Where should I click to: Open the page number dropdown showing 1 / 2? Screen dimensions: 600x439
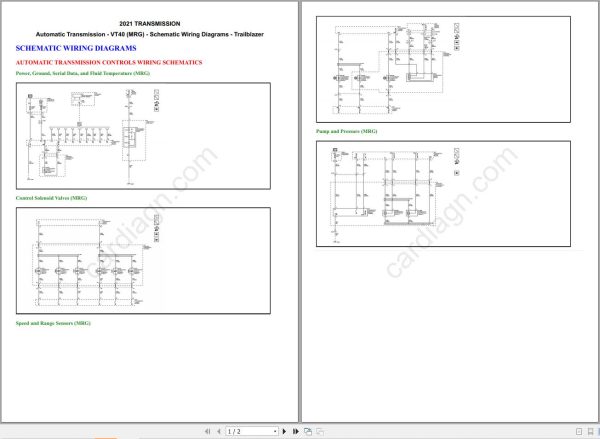tap(275, 431)
